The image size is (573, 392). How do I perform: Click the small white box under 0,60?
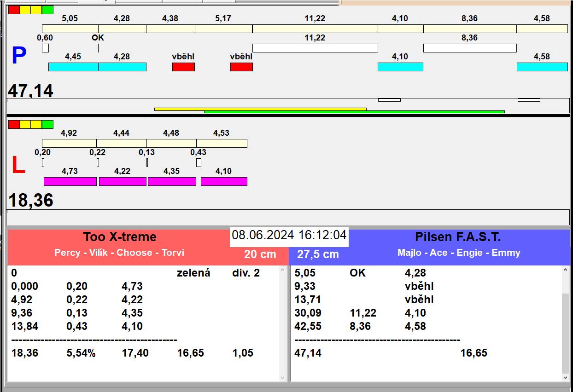coord(45,48)
